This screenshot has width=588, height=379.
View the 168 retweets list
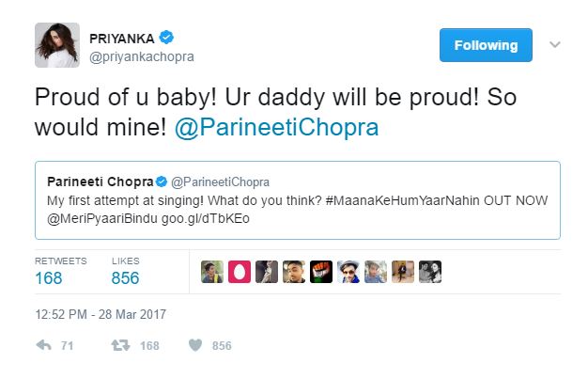point(48,277)
